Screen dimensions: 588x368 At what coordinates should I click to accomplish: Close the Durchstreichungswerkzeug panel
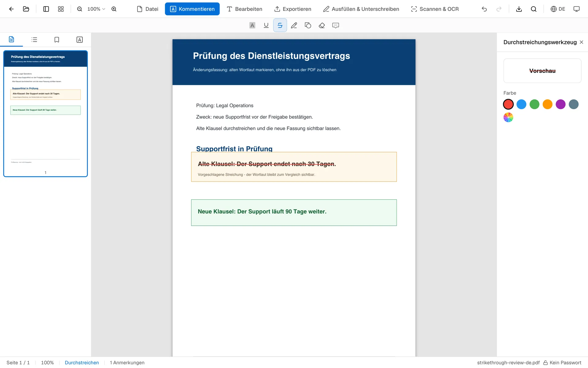pyautogui.click(x=581, y=42)
